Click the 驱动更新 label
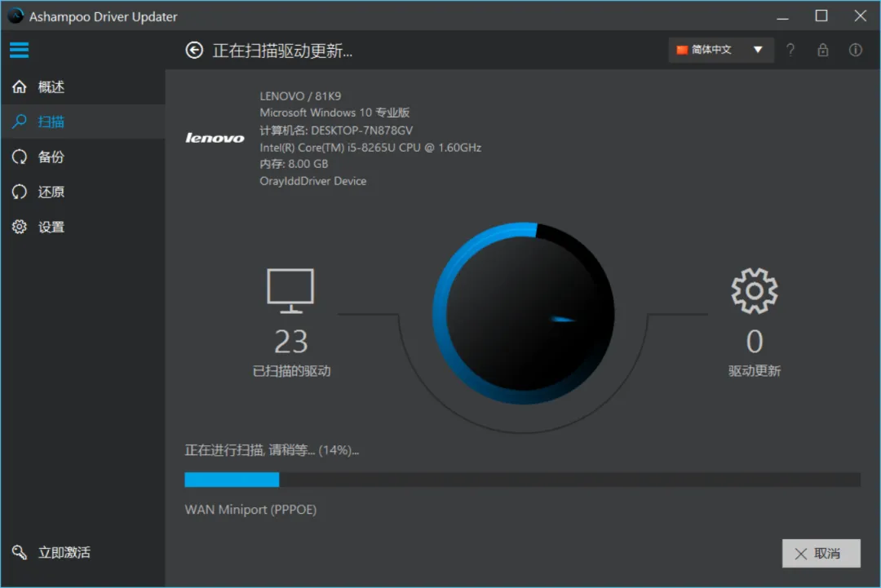This screenshot has height=588, width=881. coord(755,371)
